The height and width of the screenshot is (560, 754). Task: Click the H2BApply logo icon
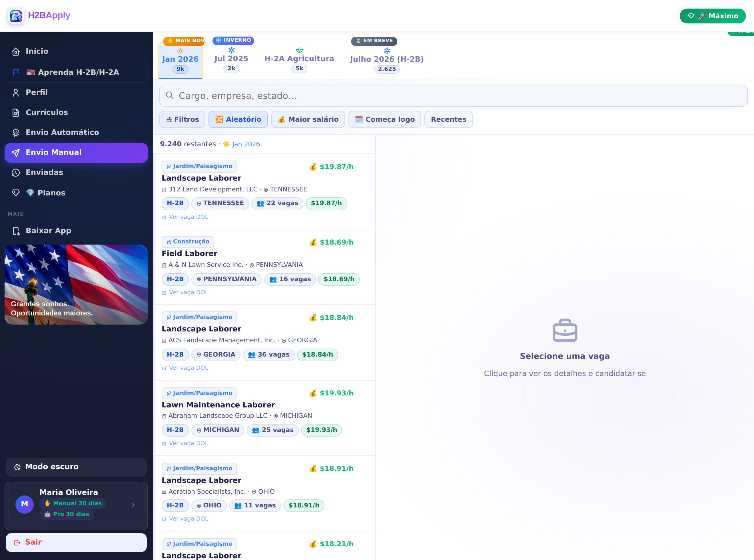point(16,16)
